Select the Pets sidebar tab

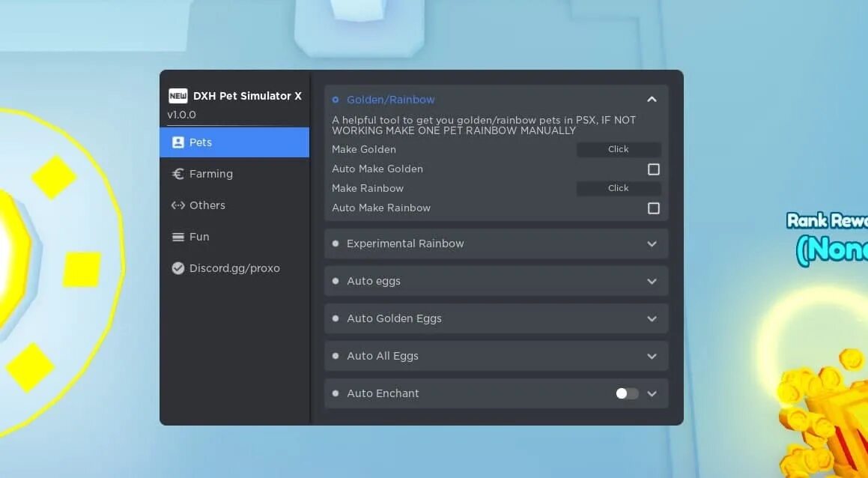(x=234, y=142)
